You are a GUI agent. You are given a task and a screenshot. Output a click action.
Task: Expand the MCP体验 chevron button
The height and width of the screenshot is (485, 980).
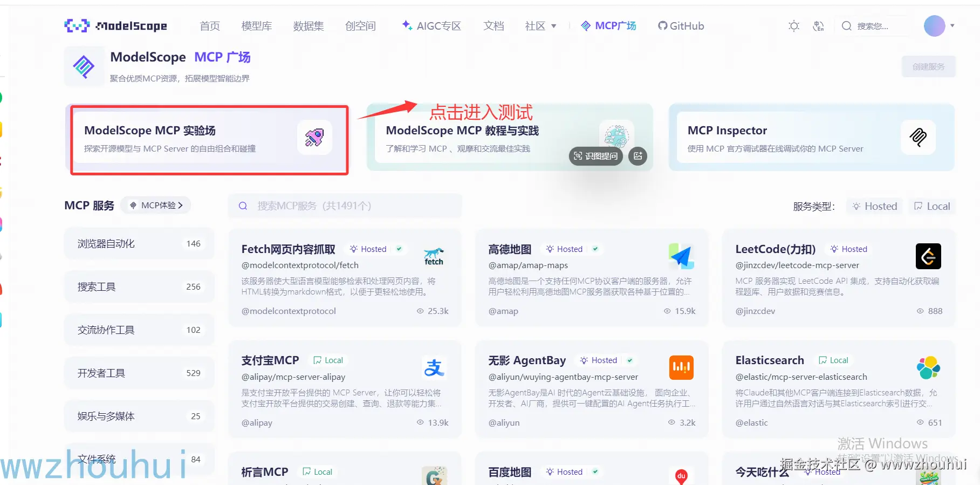156,206
